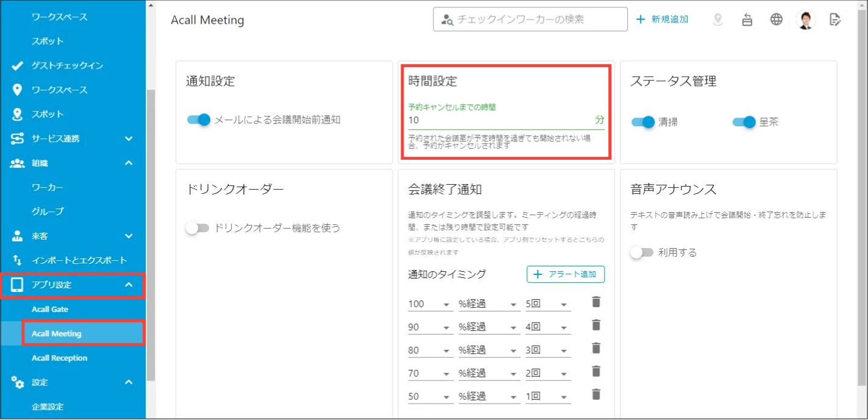Image resolution: width=868 pixels, height=420 pixels.
Task: Delete the 100 %経過 alert row
Action: pyautogui.click(x=596, y=302)
